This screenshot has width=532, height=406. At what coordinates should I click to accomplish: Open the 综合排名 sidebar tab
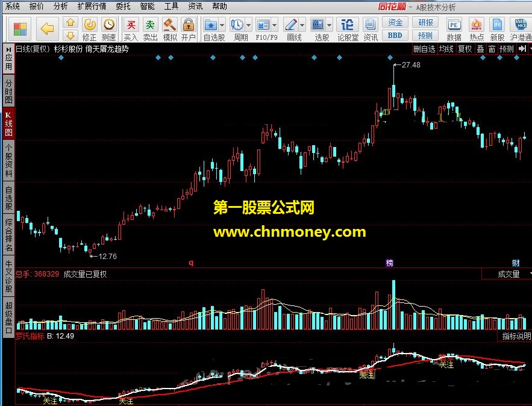pos(8,235)
